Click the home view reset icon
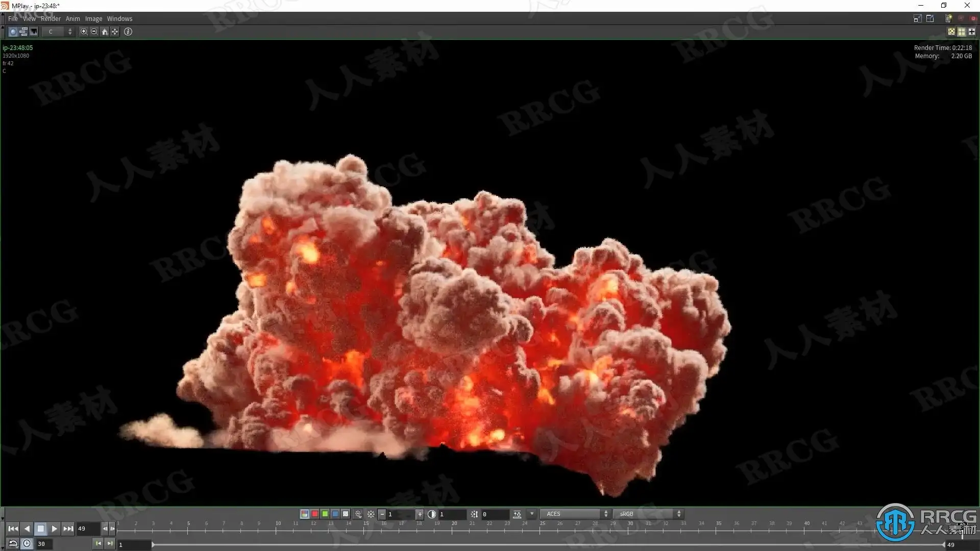 click(105, 32)
